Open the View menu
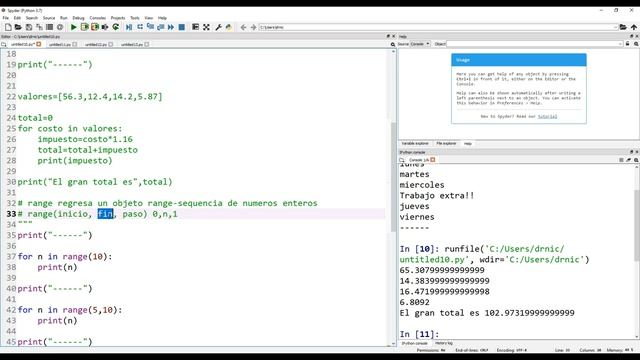 149,18
